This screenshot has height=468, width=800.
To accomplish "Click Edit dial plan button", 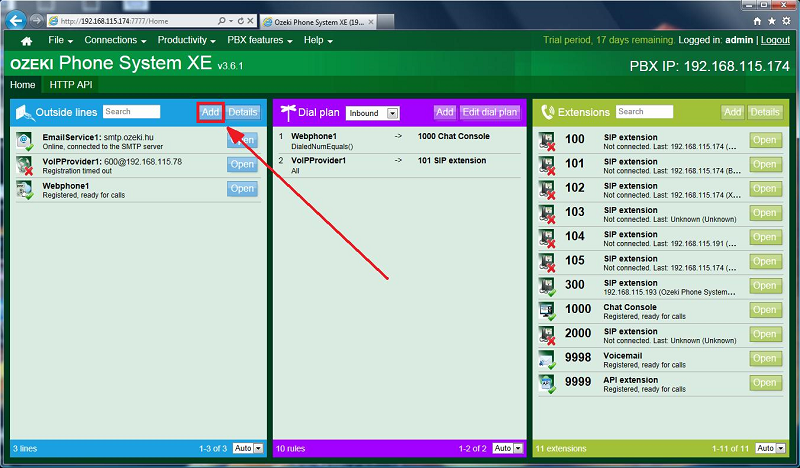I will pos(490,112).
